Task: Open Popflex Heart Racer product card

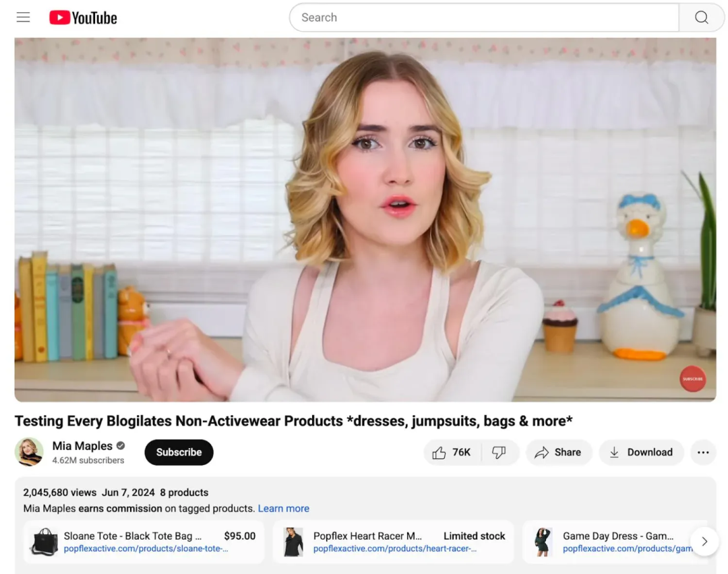Action: click(x=393, y=542)
